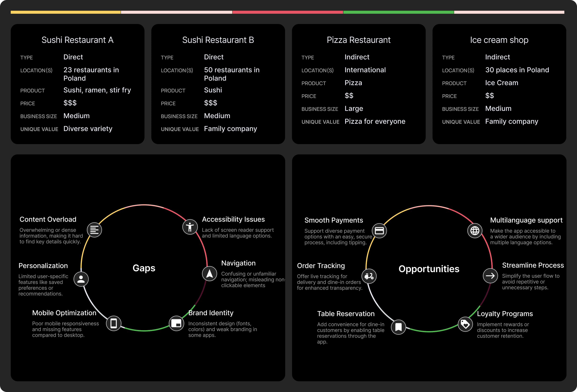Viewport: 577px width, 392px height.
Task: Click the Brand Identity picture icon
Action: coord(176,323)
